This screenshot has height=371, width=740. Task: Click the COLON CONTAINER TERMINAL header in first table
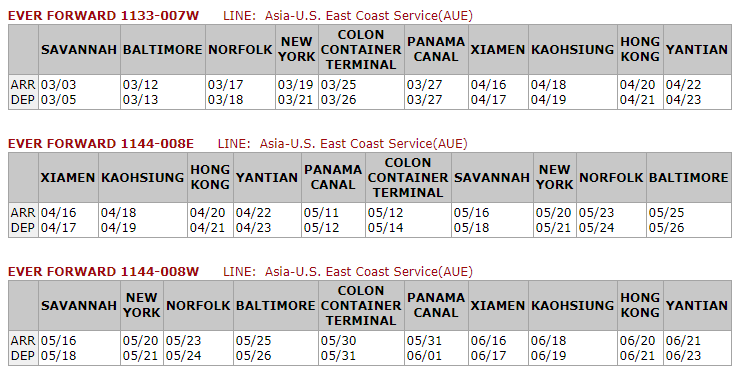(x=361, y=50)
